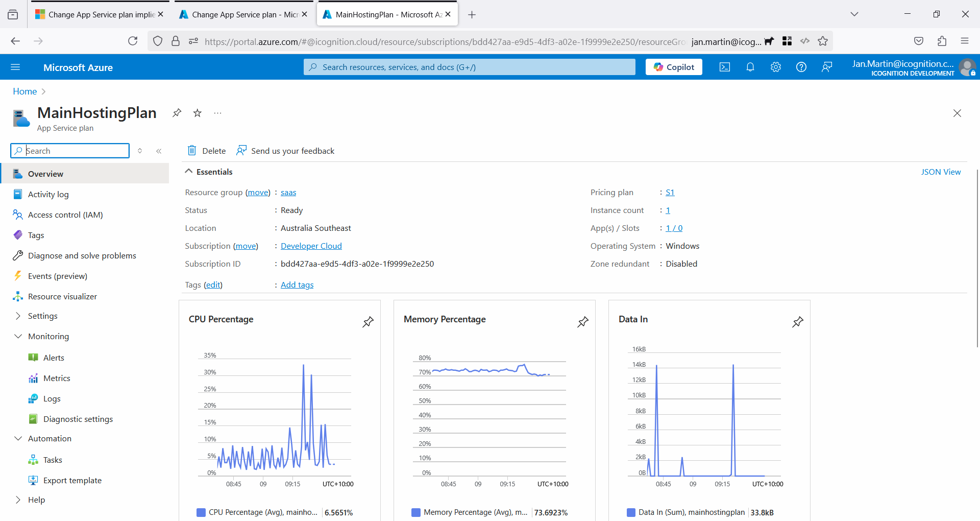Screen dimensions: 980x521
Task: Collapse the Essentials section
Action: (x=209, y=172)
